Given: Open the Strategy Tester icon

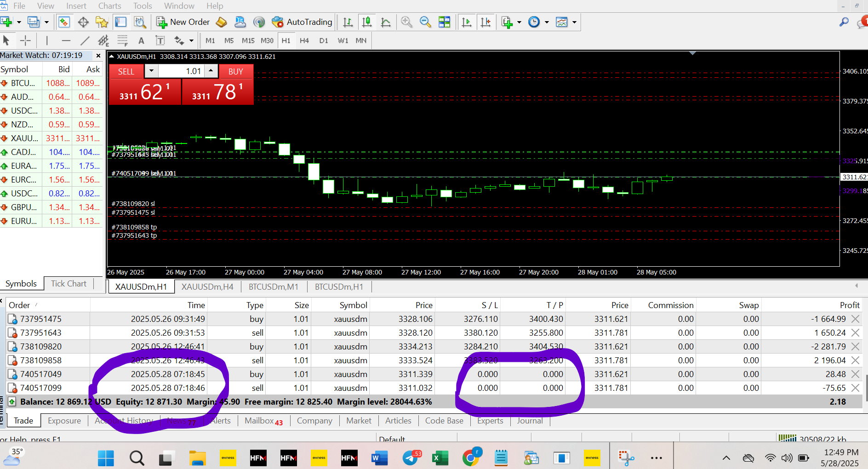Looking at the screenshot, I should click(140, 22).
